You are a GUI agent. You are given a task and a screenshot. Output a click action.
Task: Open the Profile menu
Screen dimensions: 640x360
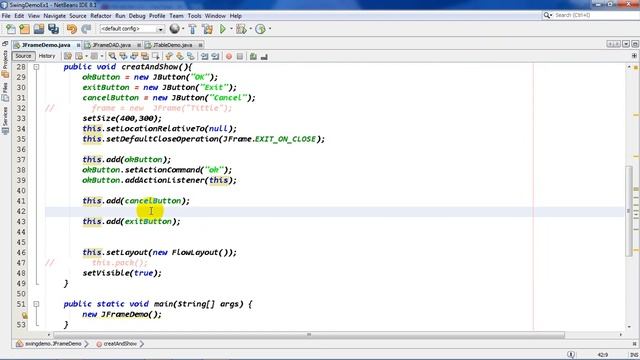point(157,16)
